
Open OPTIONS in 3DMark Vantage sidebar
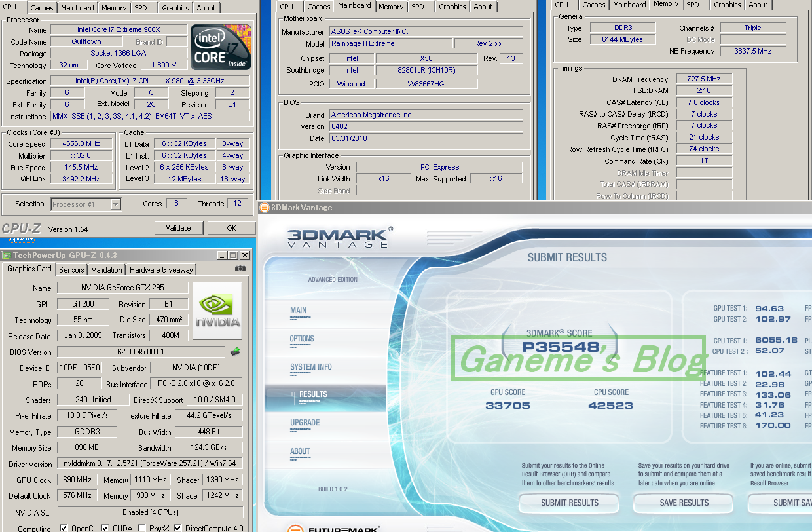pos(302,339)
